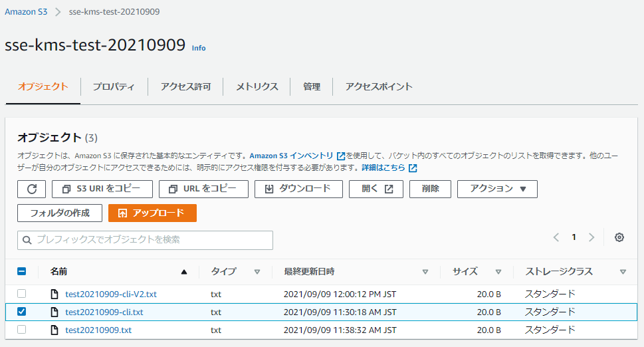Screen dimensions: 644x347
Task: Click sse-kms-test-20210909 breadcrumb text
Action: 114,11
